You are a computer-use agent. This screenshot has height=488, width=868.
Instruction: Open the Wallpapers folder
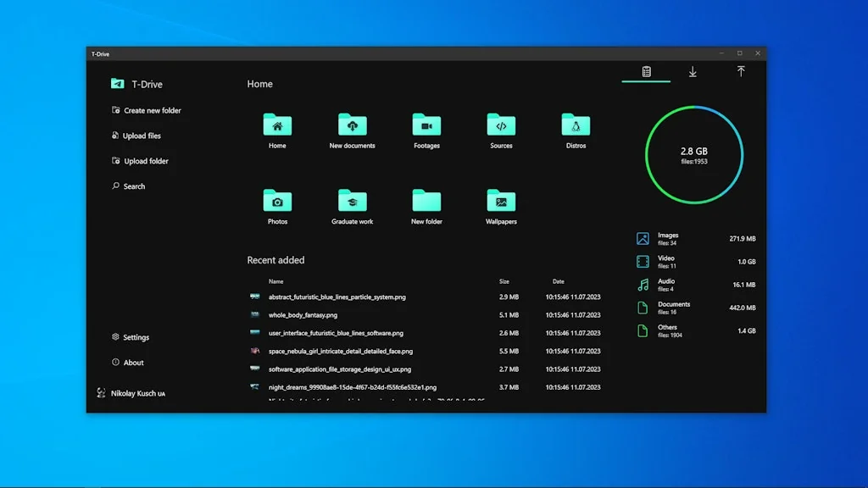(500, 202)
